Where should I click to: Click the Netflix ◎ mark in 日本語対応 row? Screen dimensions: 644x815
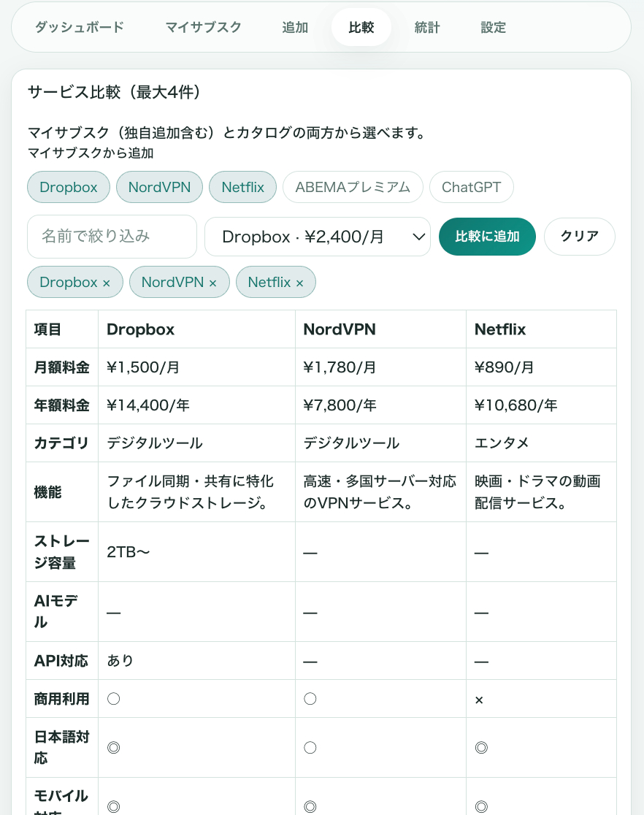(x=481, y=748)
